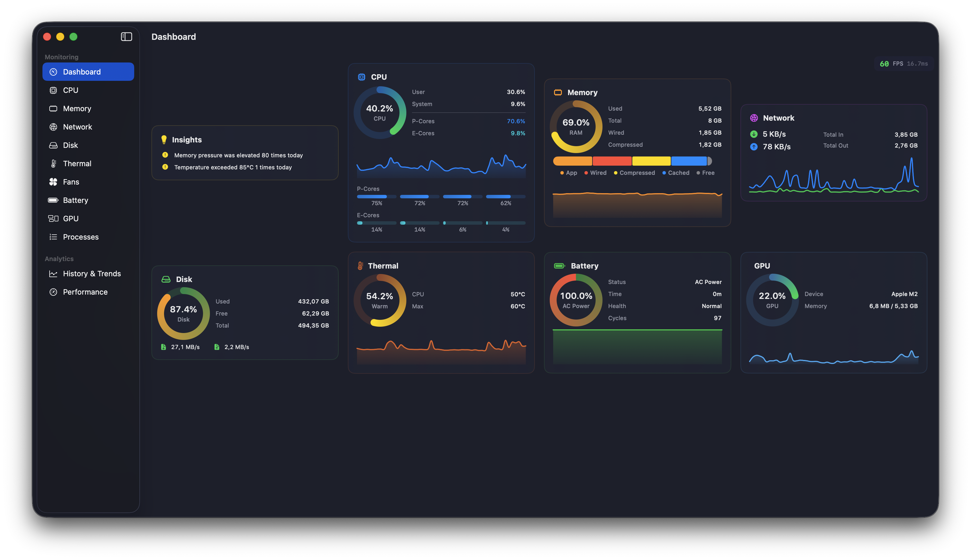Open the Processes list via its sidebar icon
971x560 pixels.
(54, 236)
